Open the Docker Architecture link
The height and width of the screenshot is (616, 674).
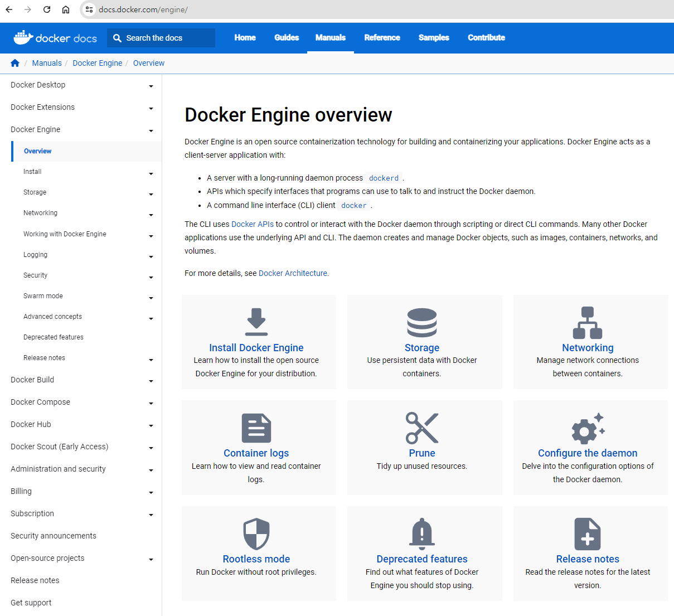click(293, 273)
